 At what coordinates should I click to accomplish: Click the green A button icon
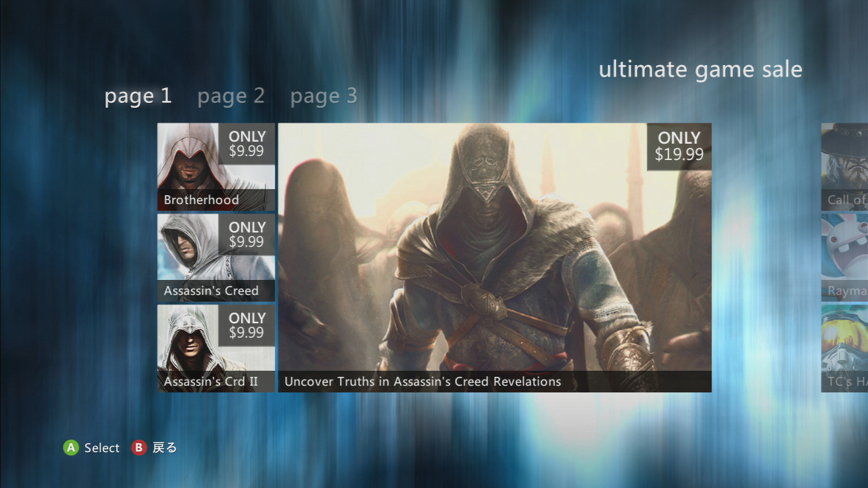(71, 447)
